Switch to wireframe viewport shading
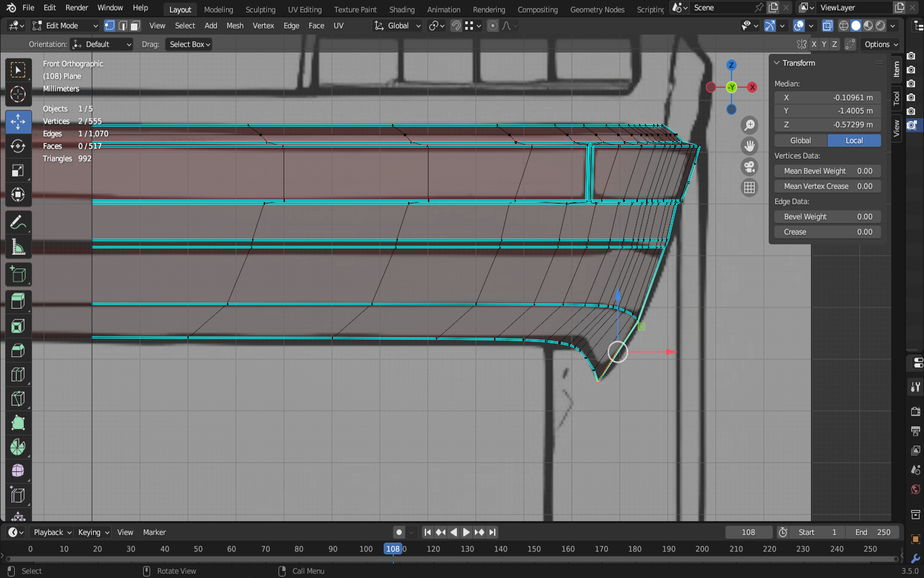Image resolution: width=924 pixels, height=578 pixels. pos(844,26)
